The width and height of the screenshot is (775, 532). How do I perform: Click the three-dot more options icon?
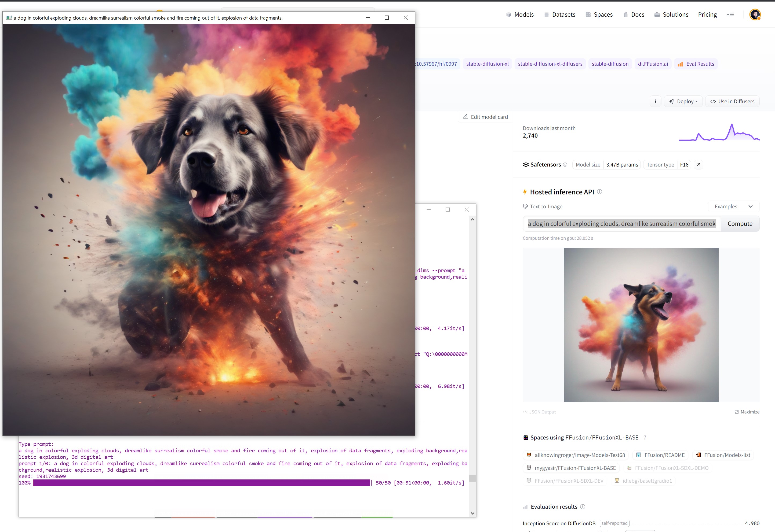click(x=655, y=101)
